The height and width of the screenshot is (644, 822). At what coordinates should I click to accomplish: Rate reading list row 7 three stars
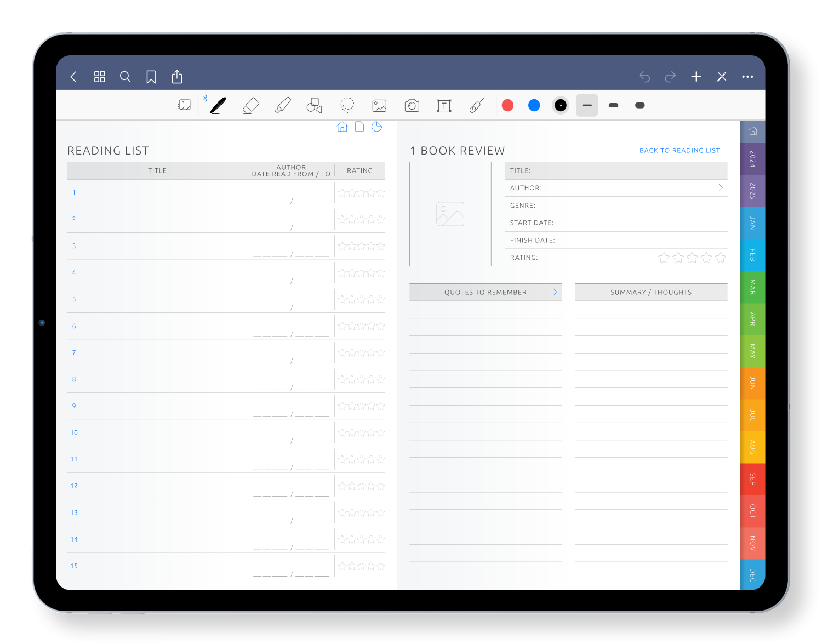click(x=362, y=353)
